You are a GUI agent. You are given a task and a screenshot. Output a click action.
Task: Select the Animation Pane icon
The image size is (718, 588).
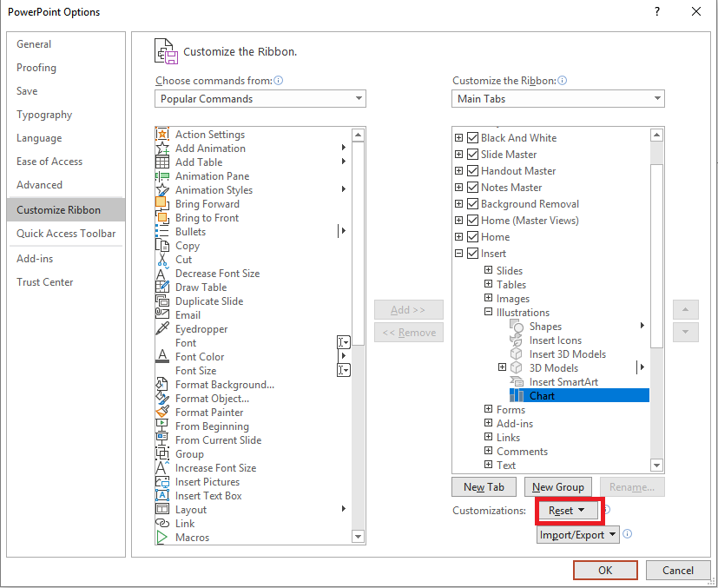pos(162,175)
